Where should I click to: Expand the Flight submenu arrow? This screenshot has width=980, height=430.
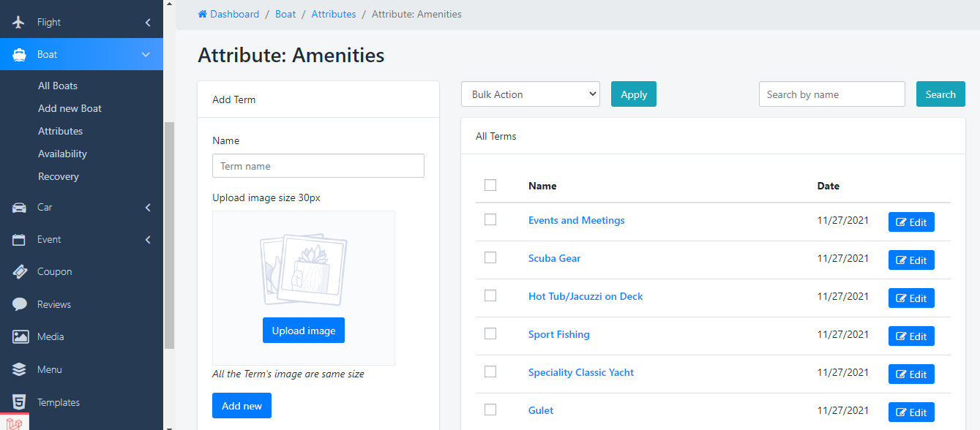(147, 23)
